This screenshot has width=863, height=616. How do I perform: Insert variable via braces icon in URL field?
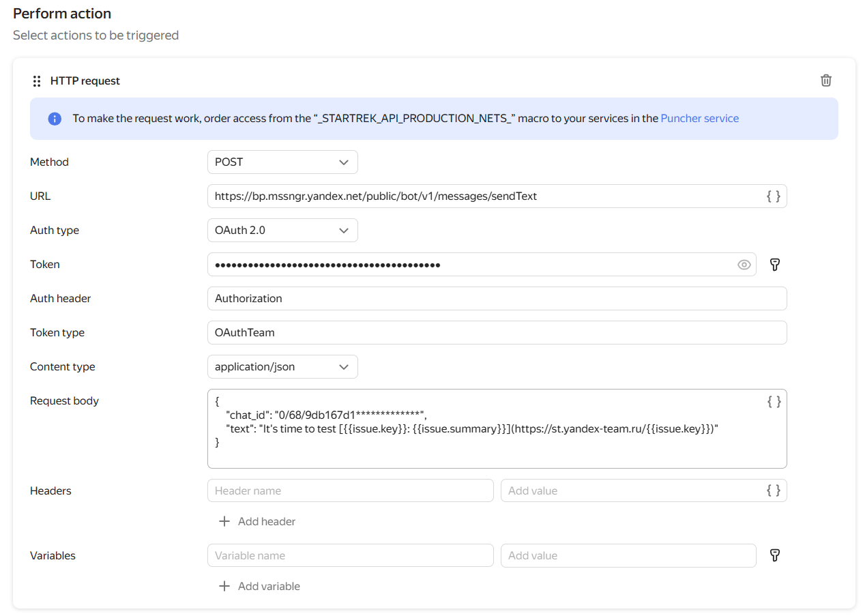773,196
